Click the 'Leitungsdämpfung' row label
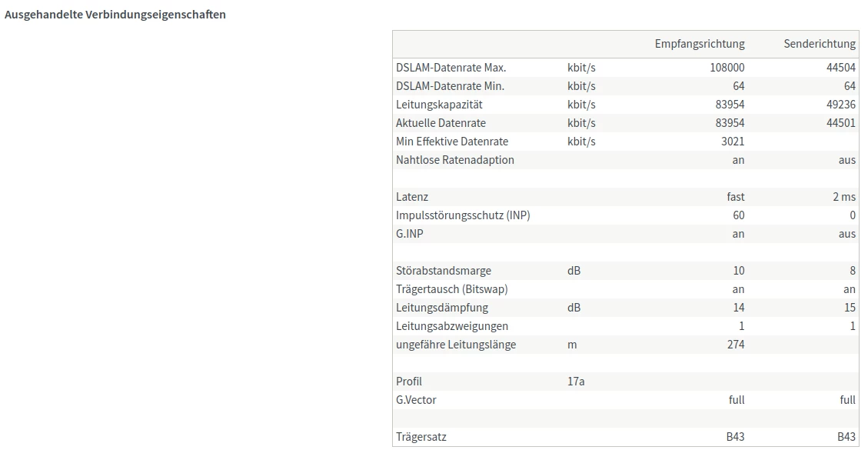The image size is (868, 460). coord(442,308)
